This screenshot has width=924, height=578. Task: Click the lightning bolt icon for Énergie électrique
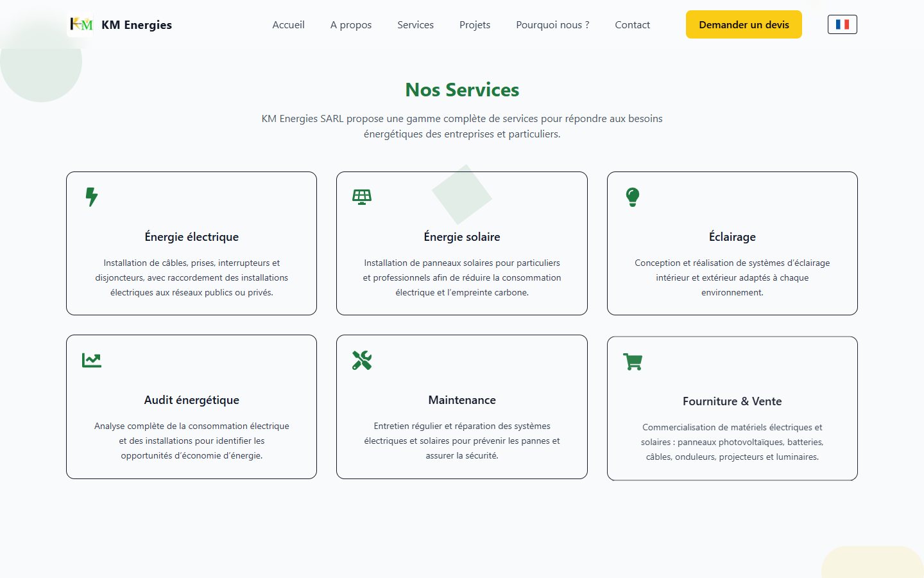click(92, 197)
